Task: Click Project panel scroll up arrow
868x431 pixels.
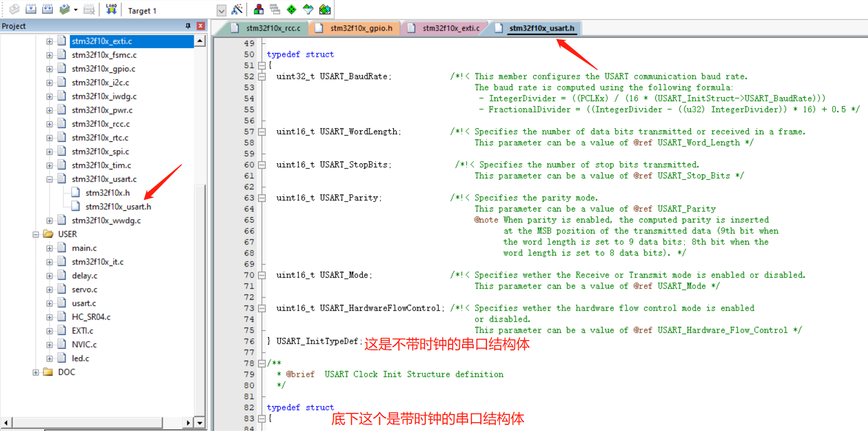Action: click(200, 41)
